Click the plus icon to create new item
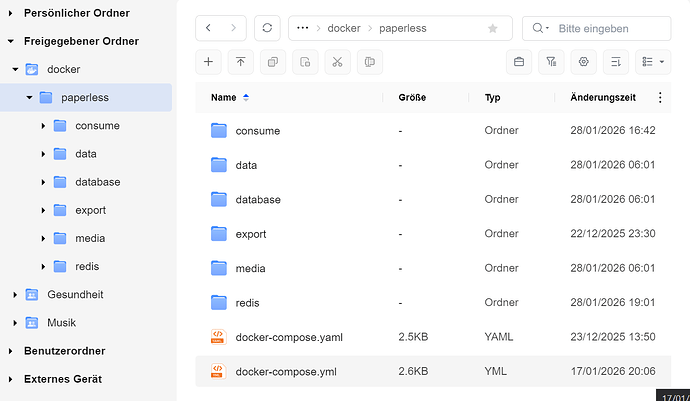This screenshot has width=690, height=401. (208, 62)
